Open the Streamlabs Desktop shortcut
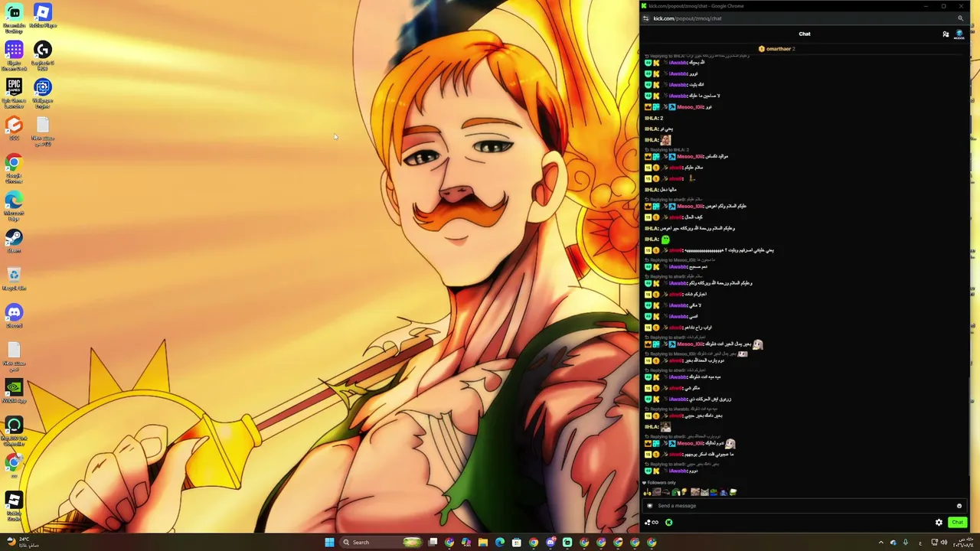 (14, 18)
